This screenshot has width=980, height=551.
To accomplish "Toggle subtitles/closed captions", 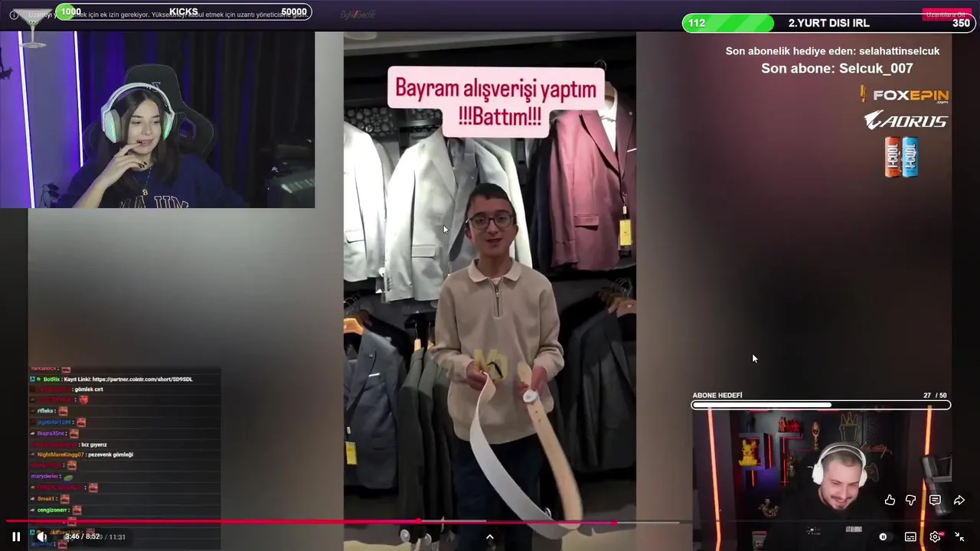I will pos(910,536).
